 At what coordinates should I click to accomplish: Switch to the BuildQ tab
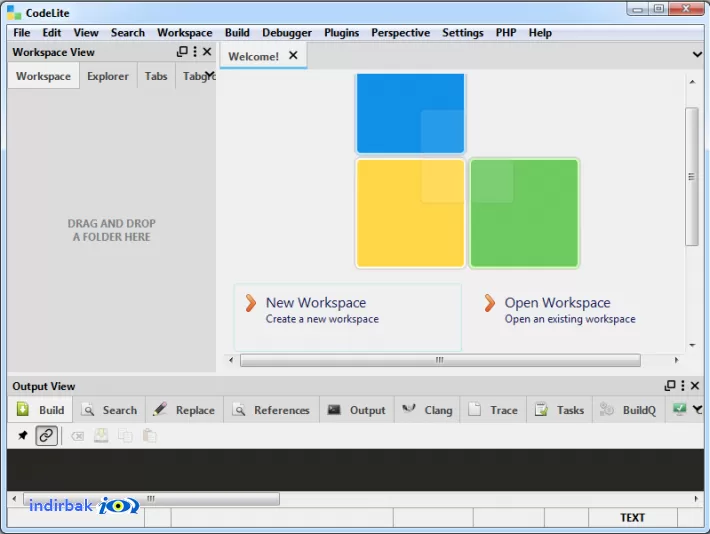[x=628, y=410]
